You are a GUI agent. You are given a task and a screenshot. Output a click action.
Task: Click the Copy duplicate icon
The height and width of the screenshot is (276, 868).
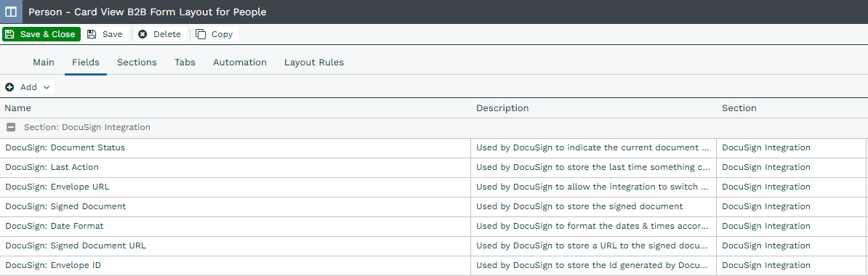coord(201,34)
